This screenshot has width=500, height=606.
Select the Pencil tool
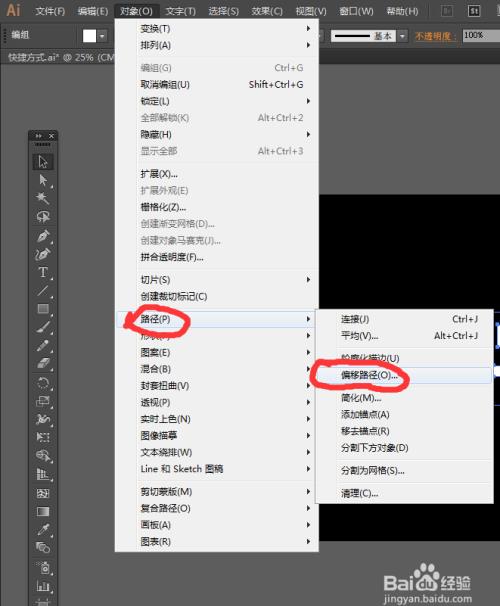(43, 346)
